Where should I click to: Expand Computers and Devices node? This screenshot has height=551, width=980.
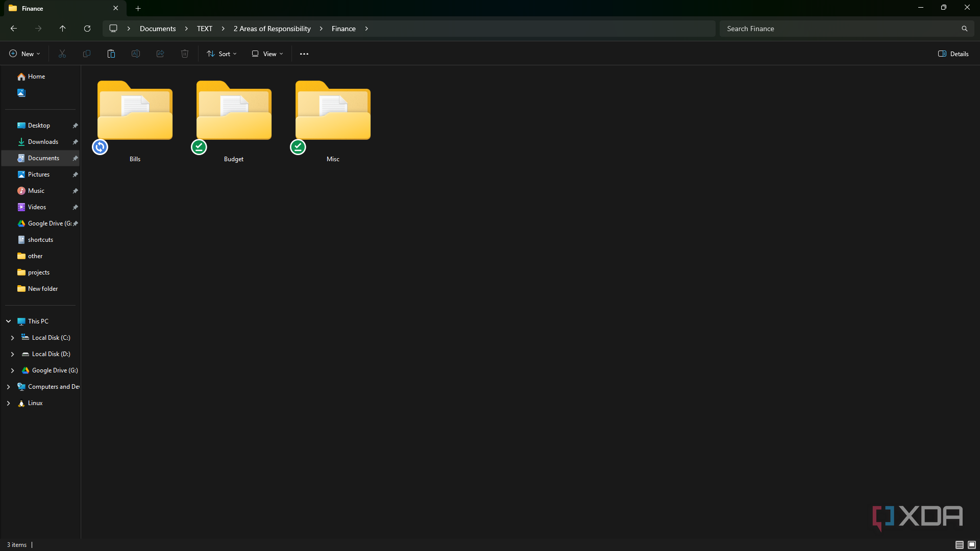[9, 387]
